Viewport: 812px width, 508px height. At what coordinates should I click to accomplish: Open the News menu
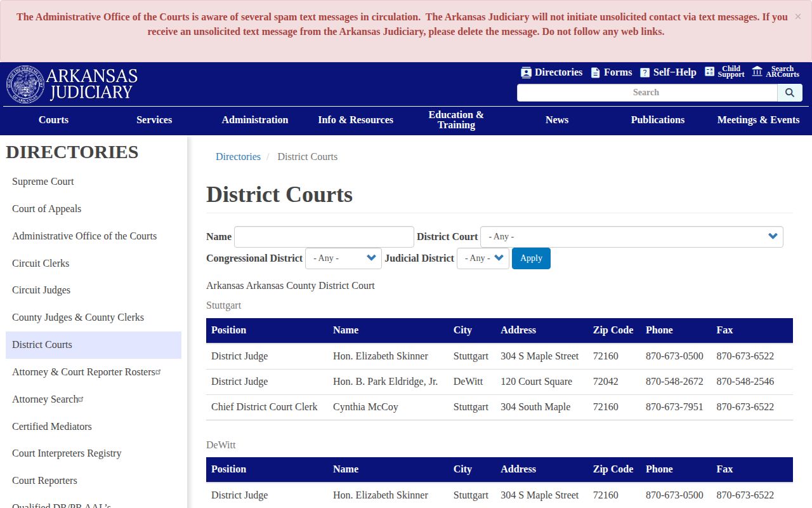(557, 120)
